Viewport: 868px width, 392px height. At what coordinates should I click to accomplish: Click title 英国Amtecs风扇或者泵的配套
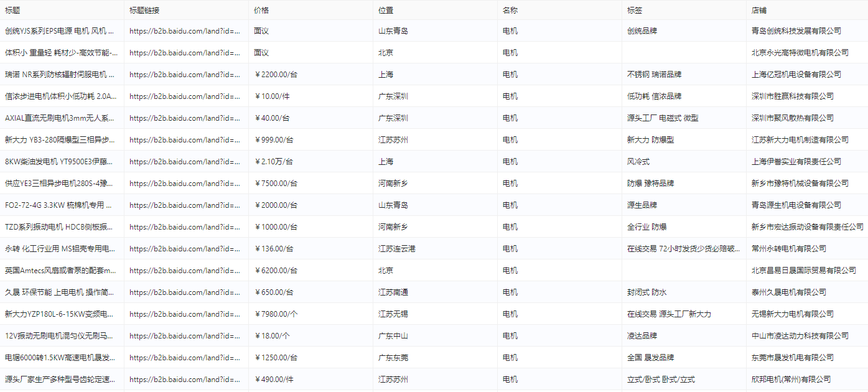60,271
